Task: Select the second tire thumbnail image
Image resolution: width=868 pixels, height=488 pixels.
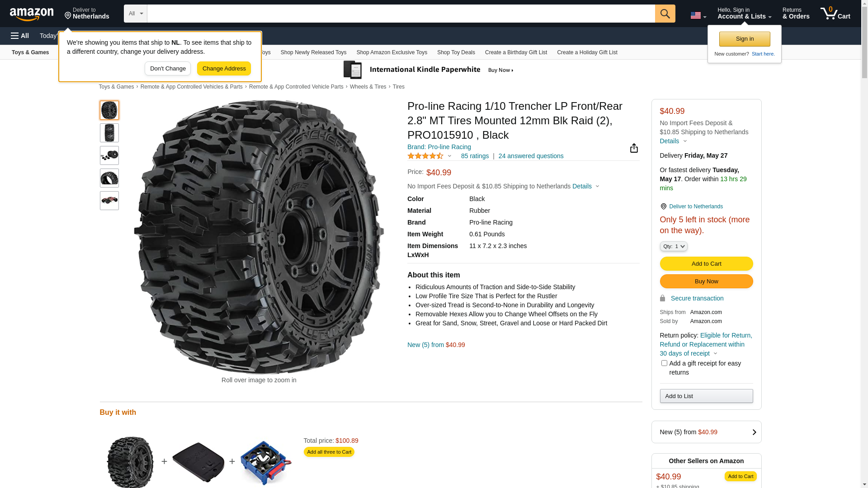Action: click(x=109, y=133)
